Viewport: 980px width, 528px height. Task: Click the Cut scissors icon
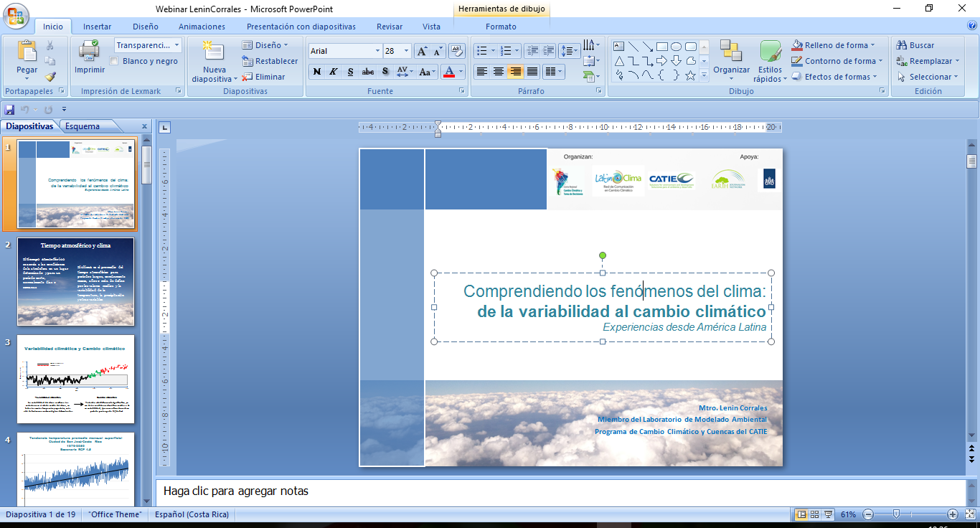pyautogui.click(x=50, y=45)
